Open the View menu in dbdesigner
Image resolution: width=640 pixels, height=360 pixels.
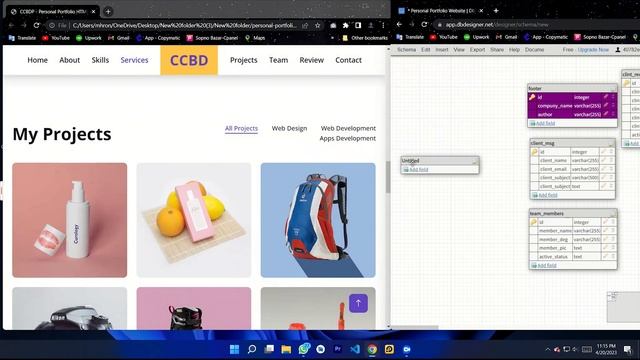[x=459, y=49]
